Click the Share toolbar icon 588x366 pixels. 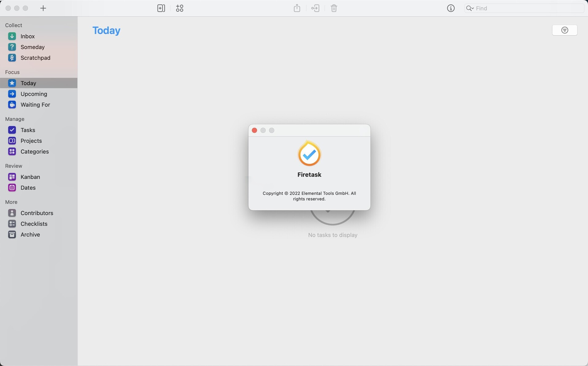tap(296, 8)
